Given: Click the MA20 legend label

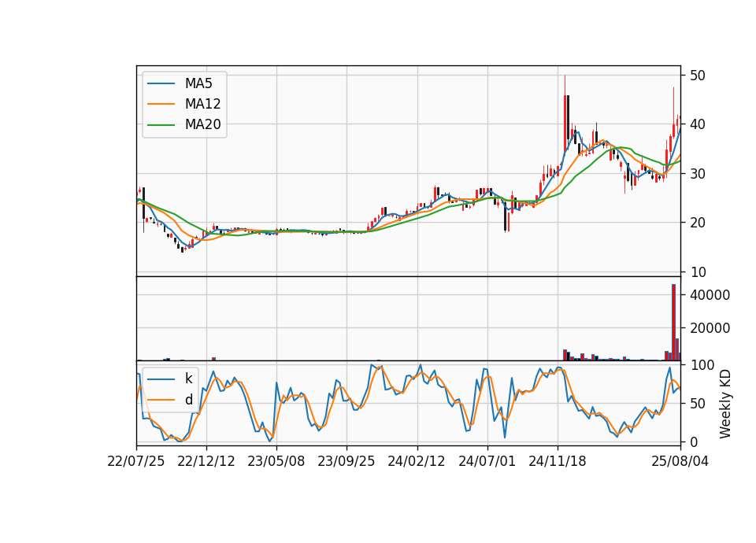Looking at the screenshot, I should [x=203, y=124].
